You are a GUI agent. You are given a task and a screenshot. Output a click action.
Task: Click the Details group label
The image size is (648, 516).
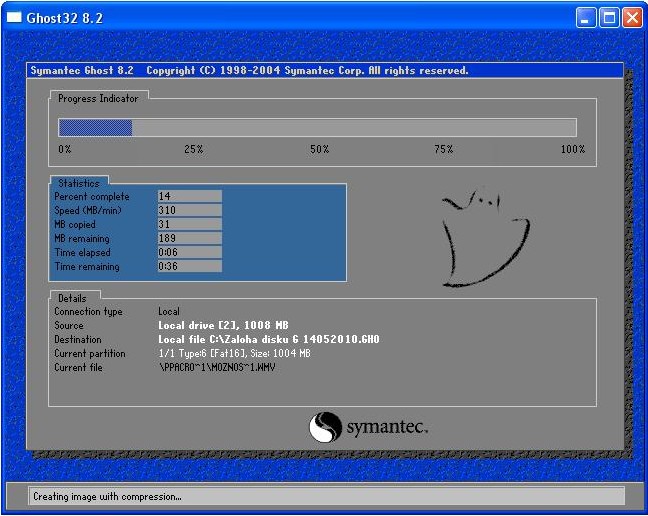coord(72,298)
